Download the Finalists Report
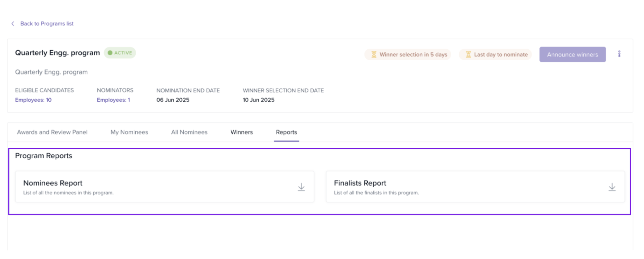The height and width of the screenshot is (259, 644). click(612, 187)
